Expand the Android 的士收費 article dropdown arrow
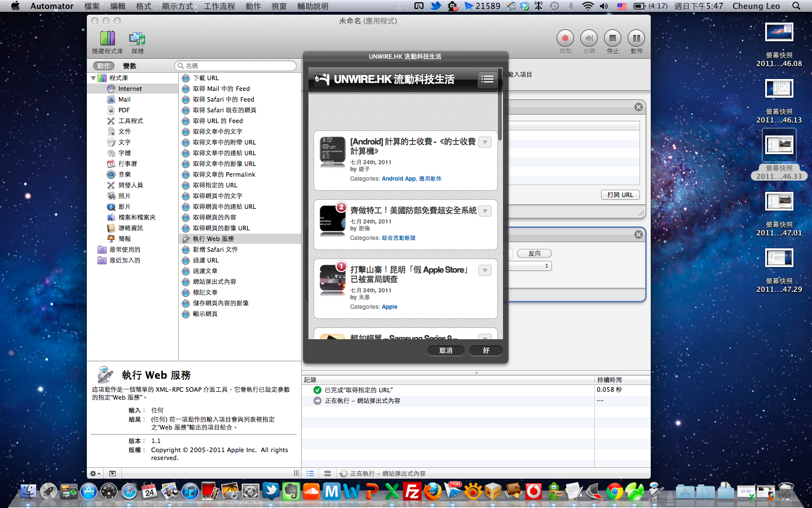812x508 pixels. pyautogui.click(x=485, y=142)
